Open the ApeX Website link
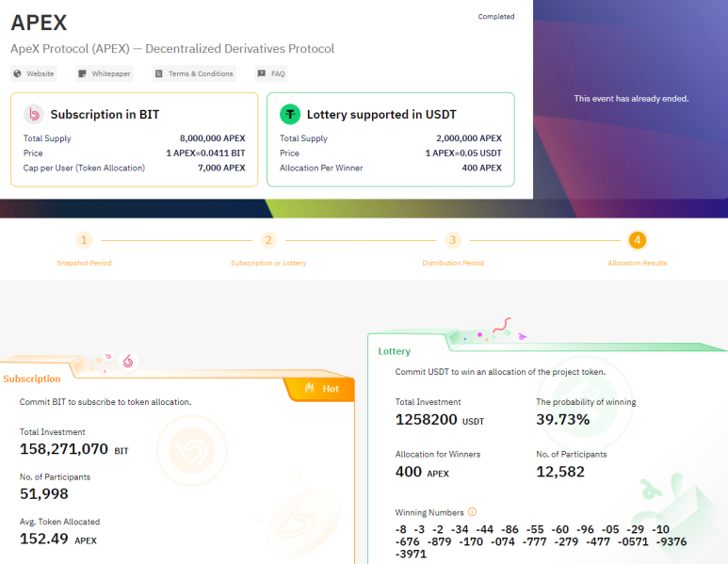Image resolution: width=728 pixels, height=564 pixels. [x=34, y=73]
